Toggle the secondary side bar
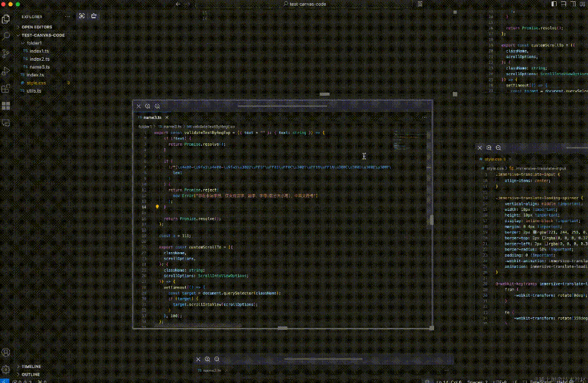This screenshot has height=383, width=588. (x=573, y=4)
